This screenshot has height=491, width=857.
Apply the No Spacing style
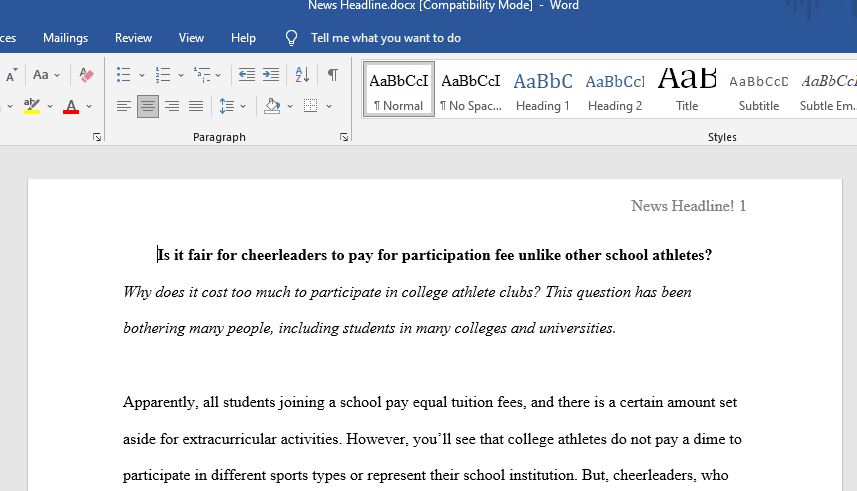coord(471,89)
